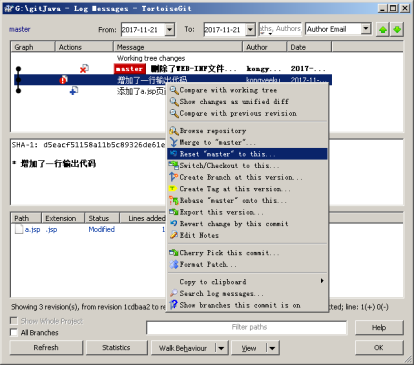The image size is (415, 365).
Task: Click the Statistics button
Action: pos(116,348)
